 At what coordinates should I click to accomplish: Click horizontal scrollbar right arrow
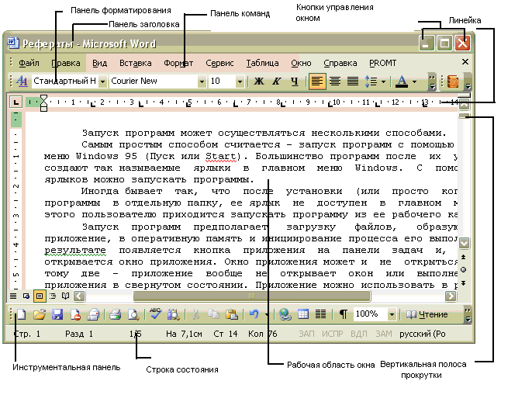point(451,296)
